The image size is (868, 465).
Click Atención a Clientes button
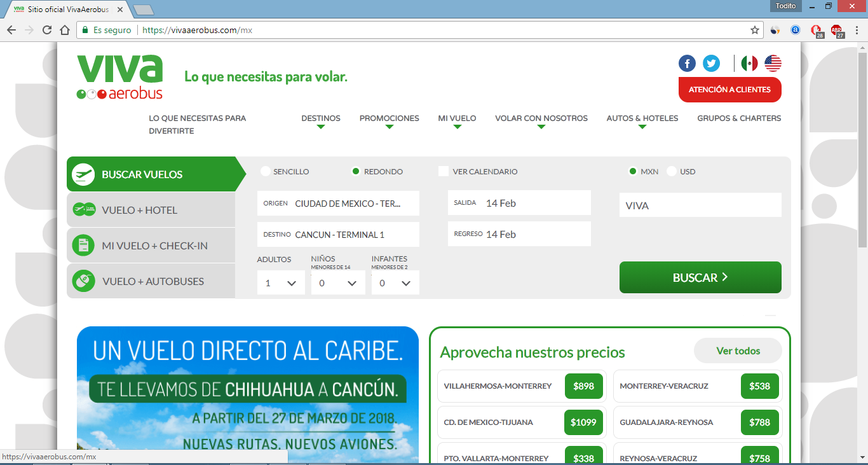point(730,90)
